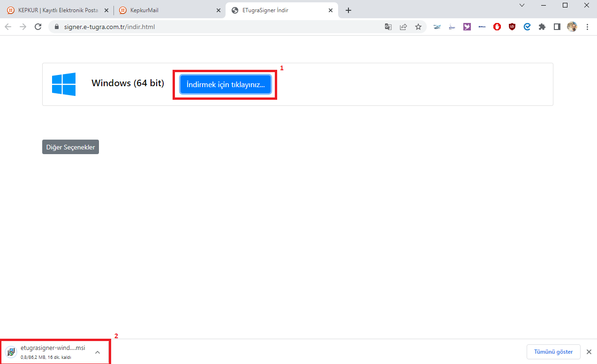Close the ETugraSigner İndir tab
The image size is (597, 364).
pos(331,10)
